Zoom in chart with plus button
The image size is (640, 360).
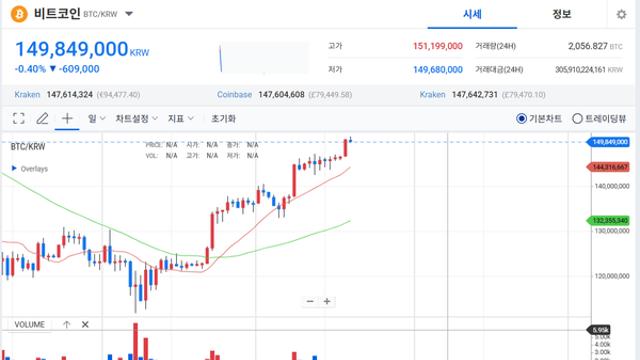click(327, 301)
